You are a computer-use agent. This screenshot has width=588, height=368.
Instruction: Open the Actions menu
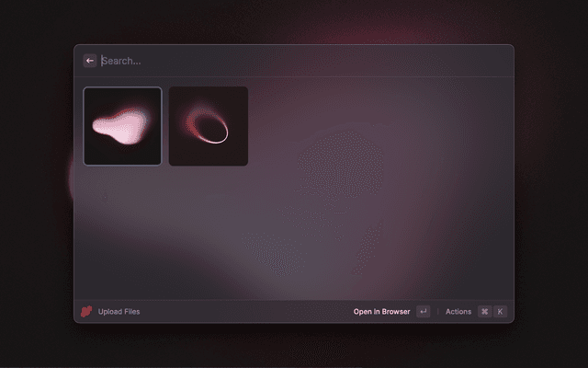tap(458, 312)
